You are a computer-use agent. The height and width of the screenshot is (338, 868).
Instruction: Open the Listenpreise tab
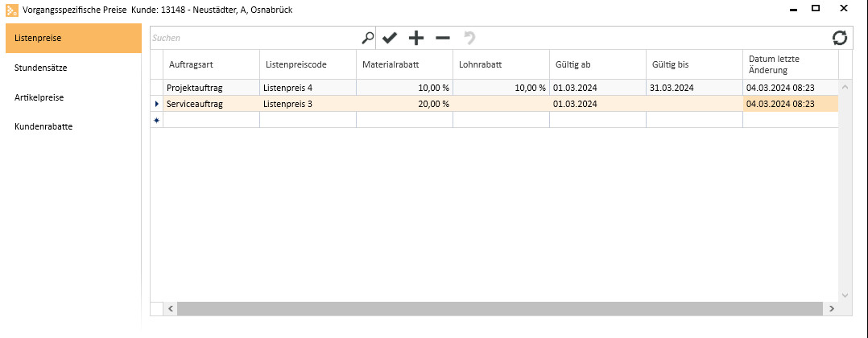(73, 38)
